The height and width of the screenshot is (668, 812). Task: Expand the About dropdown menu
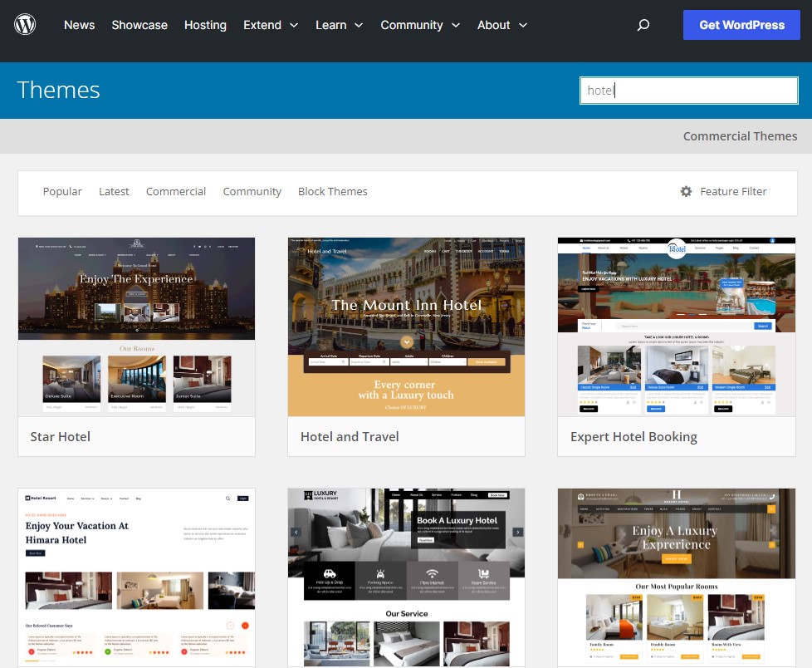(501, 25)
